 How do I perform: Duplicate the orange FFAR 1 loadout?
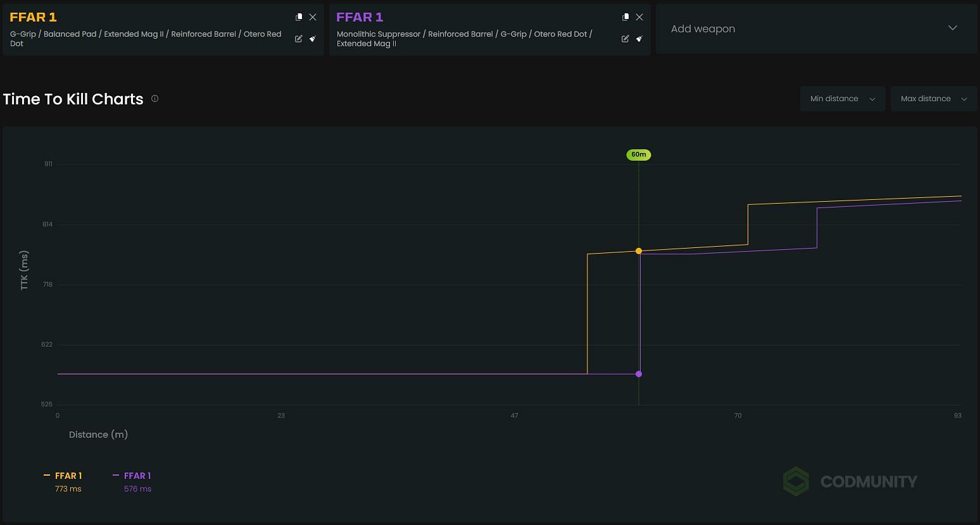[x=299, y=17]
